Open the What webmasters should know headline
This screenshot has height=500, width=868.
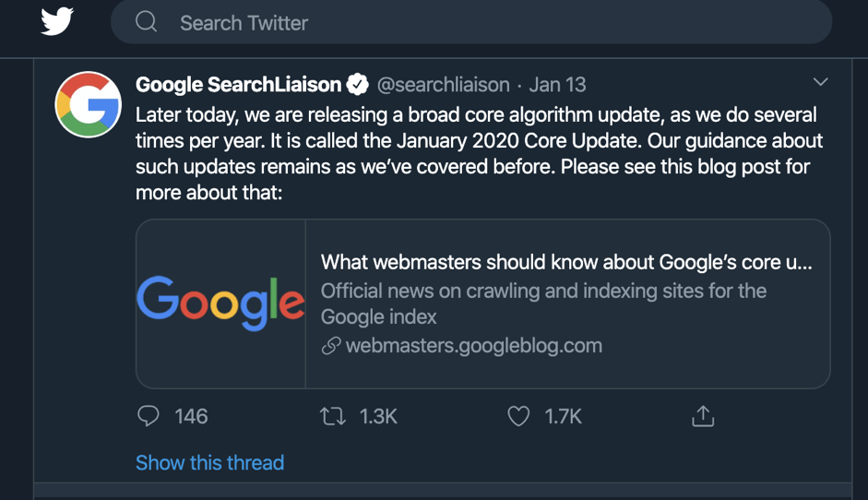point(566,262)
